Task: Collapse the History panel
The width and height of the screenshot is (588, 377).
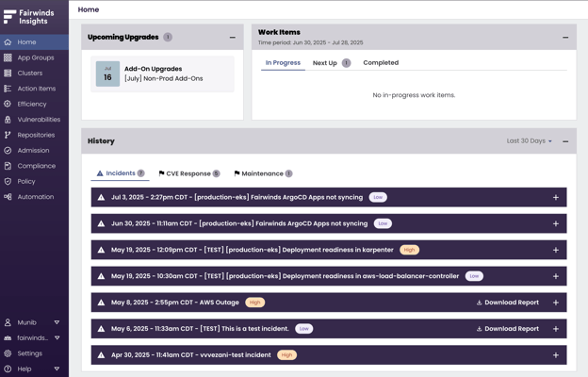Action: [565, 141]
